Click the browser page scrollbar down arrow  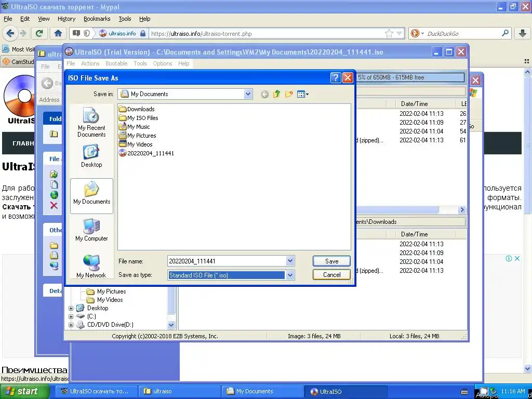click(527, 368)
